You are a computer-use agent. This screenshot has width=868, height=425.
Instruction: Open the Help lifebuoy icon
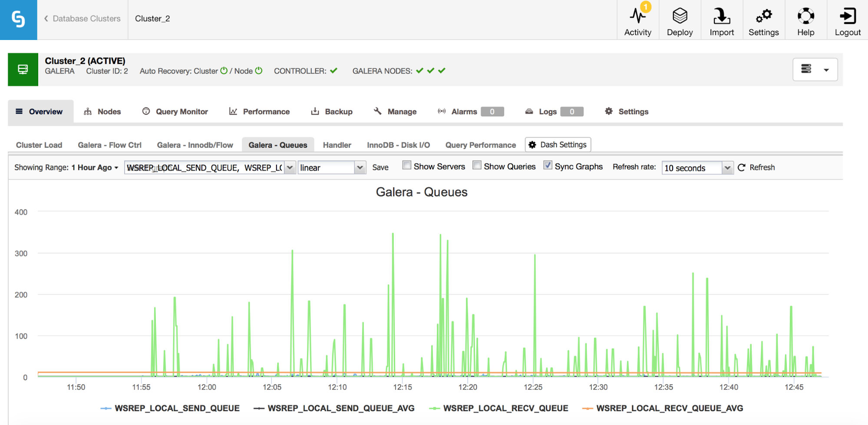(x=806, y=16)
